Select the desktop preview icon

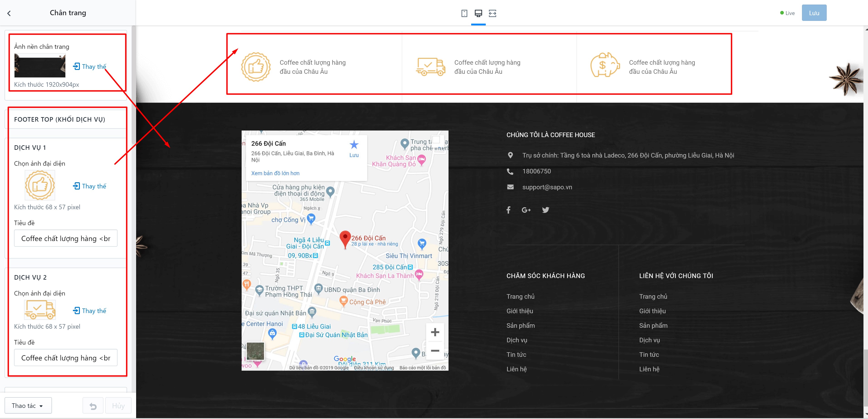click(478, 13)
